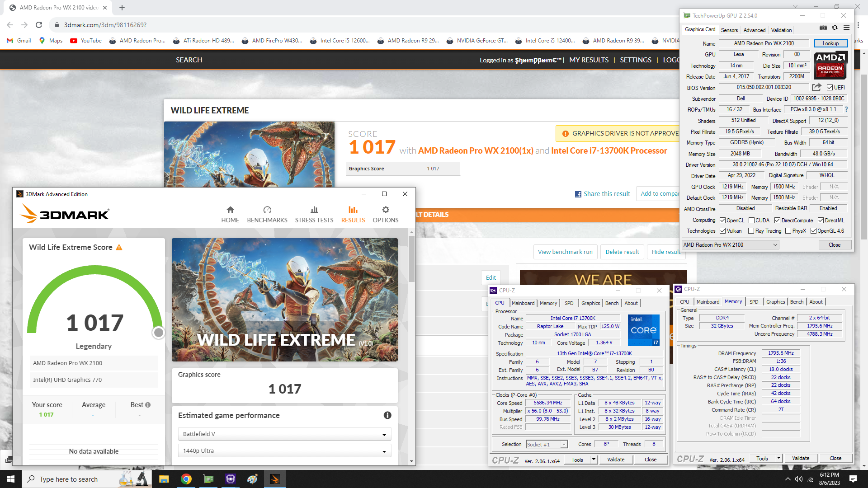This screenshot has height=488, width=868.
Task: Toggle the Vulkan checkbox in GPU-Z
Action: 722,231
